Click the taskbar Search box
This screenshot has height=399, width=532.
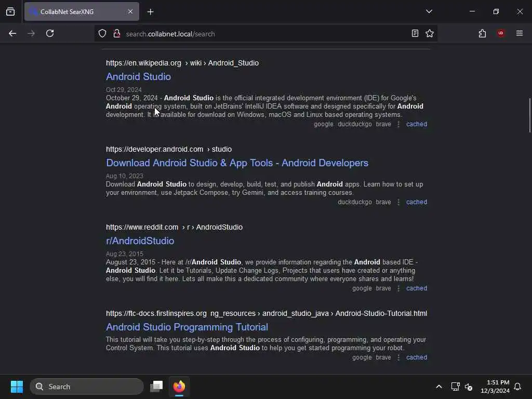point(87,387)
